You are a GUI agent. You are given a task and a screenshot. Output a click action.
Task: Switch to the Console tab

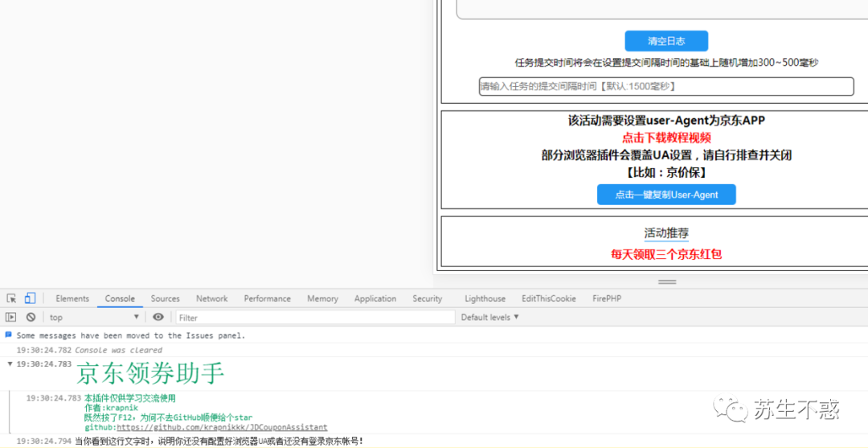120,298
